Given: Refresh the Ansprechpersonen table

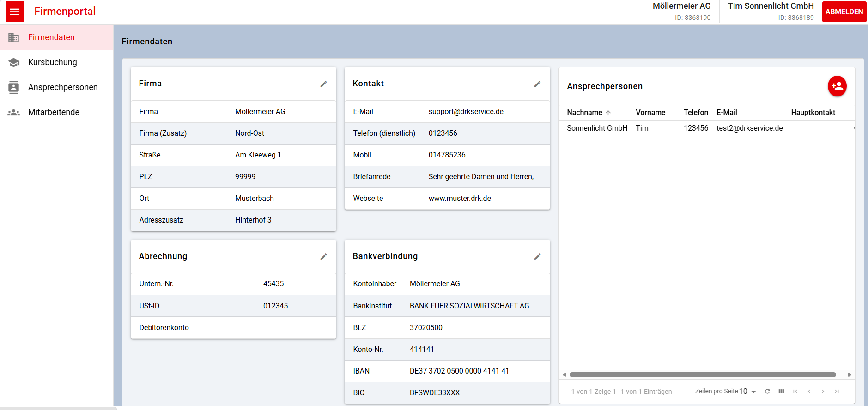Looking at the screenshot, I should click(x=767, y=392).
